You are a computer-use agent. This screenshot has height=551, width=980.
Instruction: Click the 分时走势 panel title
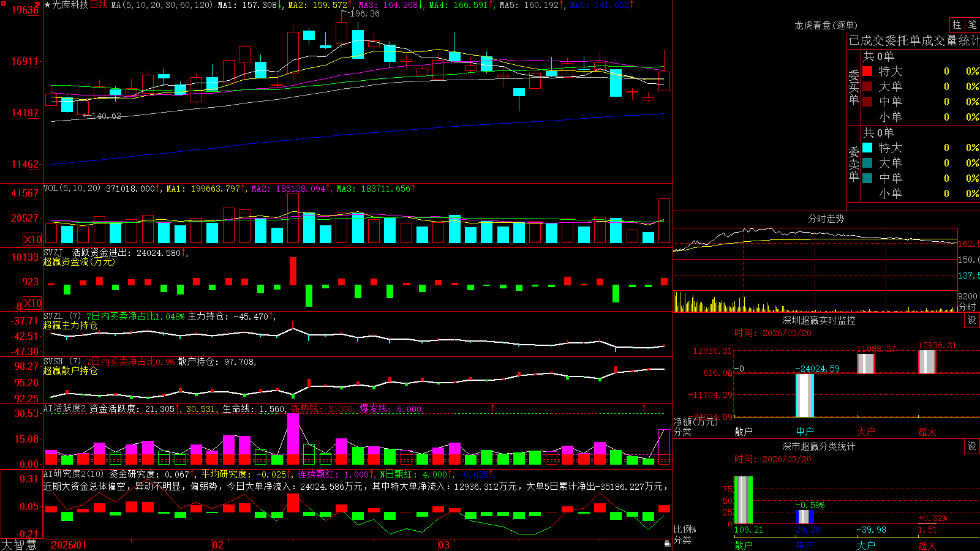pos(826,219)
